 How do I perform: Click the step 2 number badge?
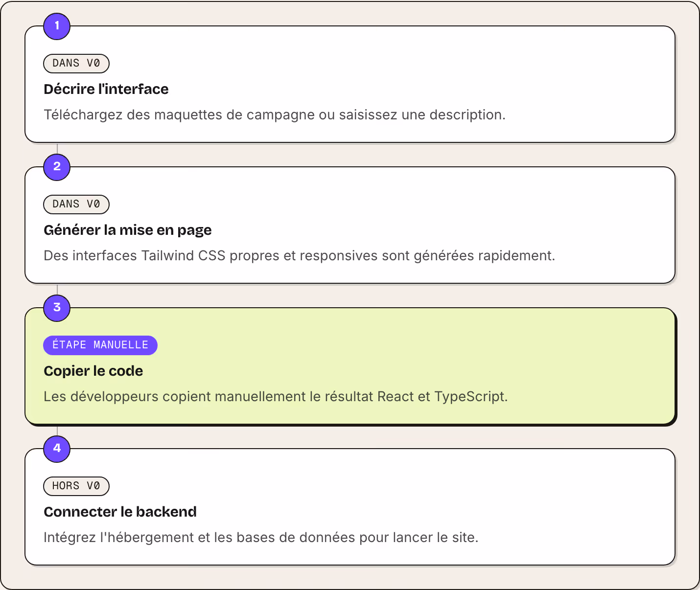point(57,167)
